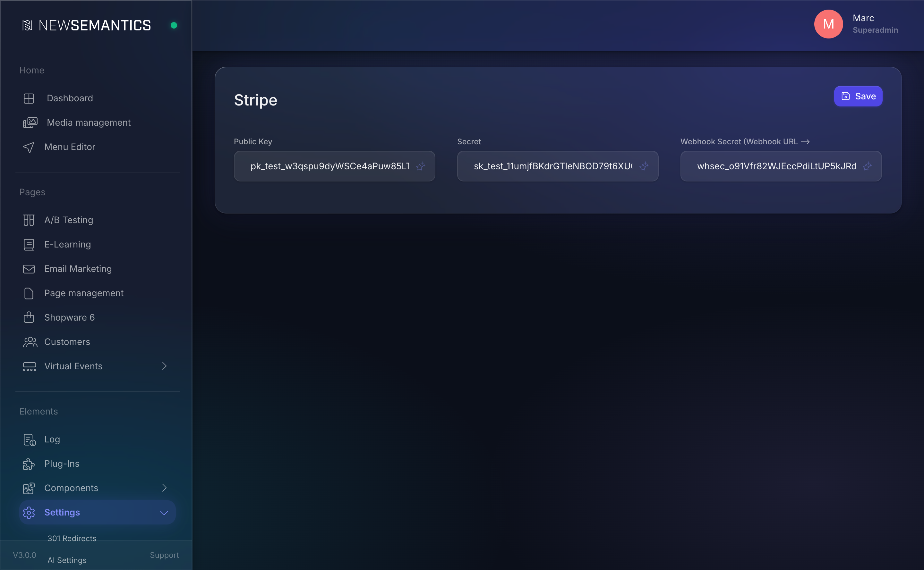The image size is (924, 570).
Task: Focus the Secret key input field
Action: point(558,166)
